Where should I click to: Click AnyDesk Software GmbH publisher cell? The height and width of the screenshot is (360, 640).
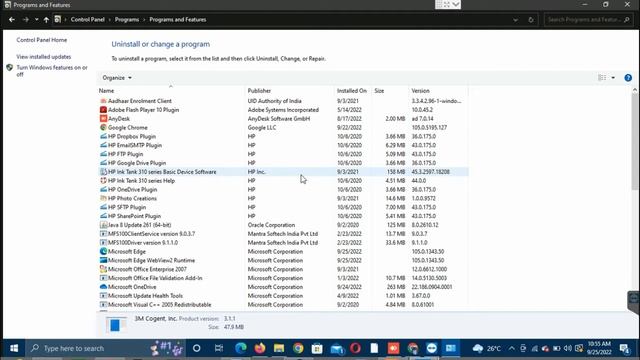pos(279,119)
